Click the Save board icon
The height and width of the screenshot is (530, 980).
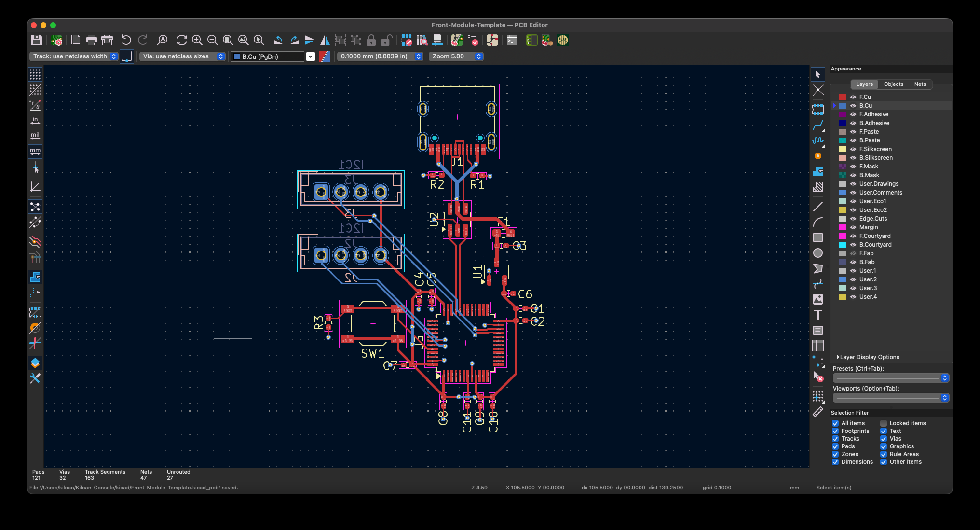pyautogui.click(x=37, y=40)
